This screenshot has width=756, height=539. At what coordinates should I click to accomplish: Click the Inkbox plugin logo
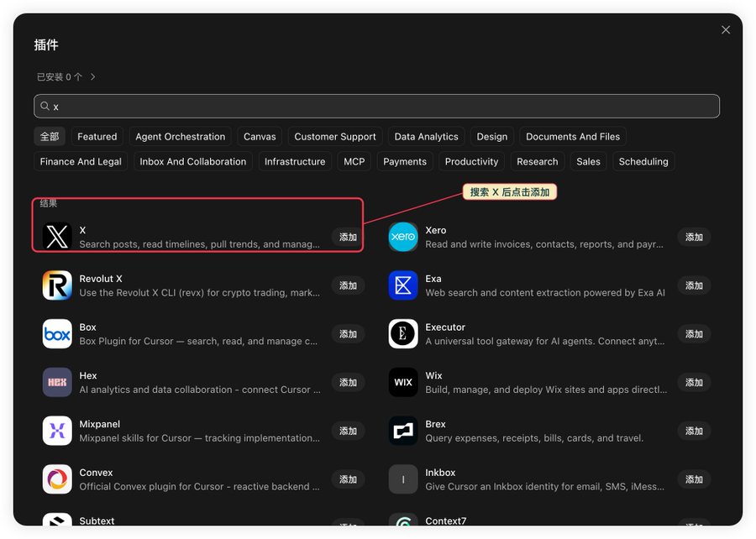click(x=403, y=479)
